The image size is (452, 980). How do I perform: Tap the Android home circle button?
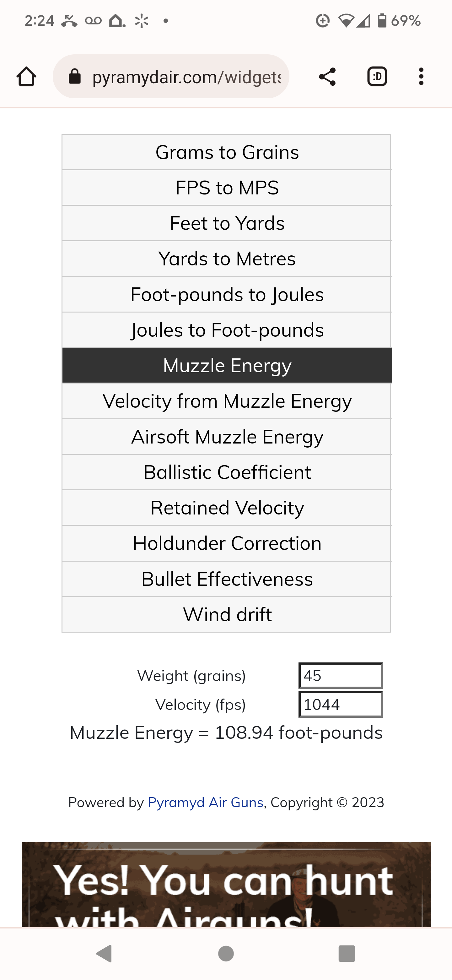pyautogui.click(x=226, y=953)
